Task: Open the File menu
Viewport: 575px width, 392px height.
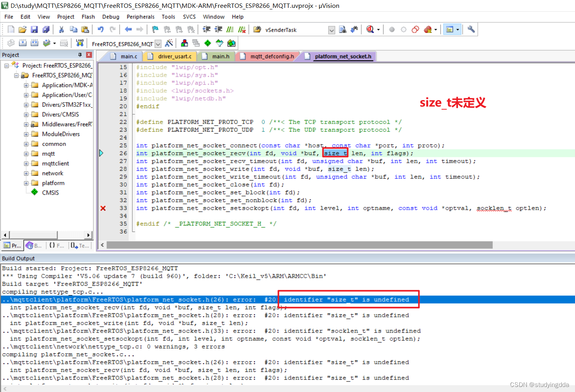Action: pyautogui.click(x=9, y=17)
